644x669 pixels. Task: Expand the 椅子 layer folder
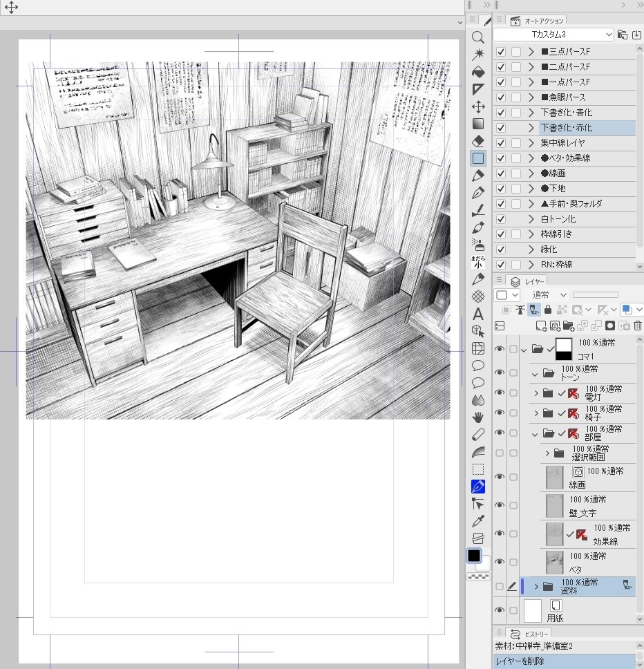click(536, 413)
